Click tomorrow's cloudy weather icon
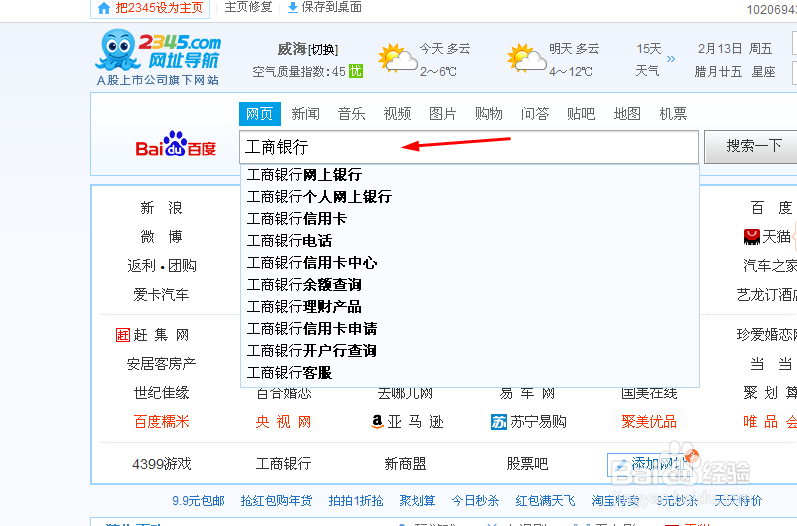This screenshot has width=797, height=526. coord(527,57)
